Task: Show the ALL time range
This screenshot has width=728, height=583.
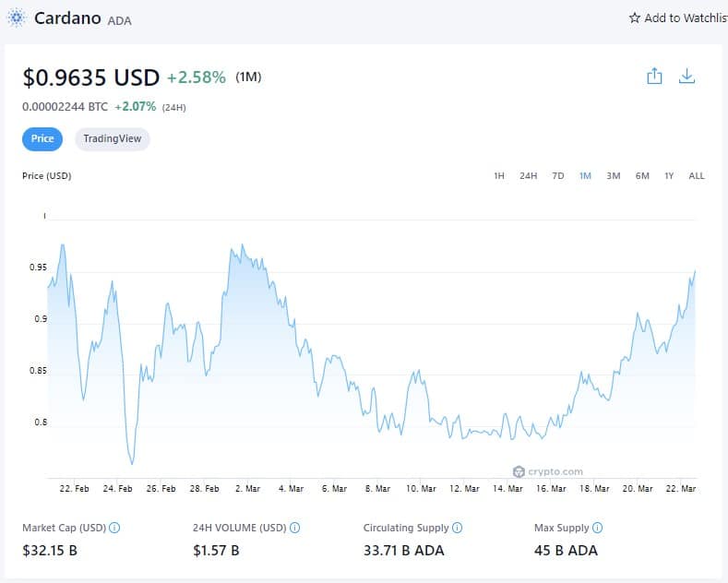Action: (x=697, y=176)
